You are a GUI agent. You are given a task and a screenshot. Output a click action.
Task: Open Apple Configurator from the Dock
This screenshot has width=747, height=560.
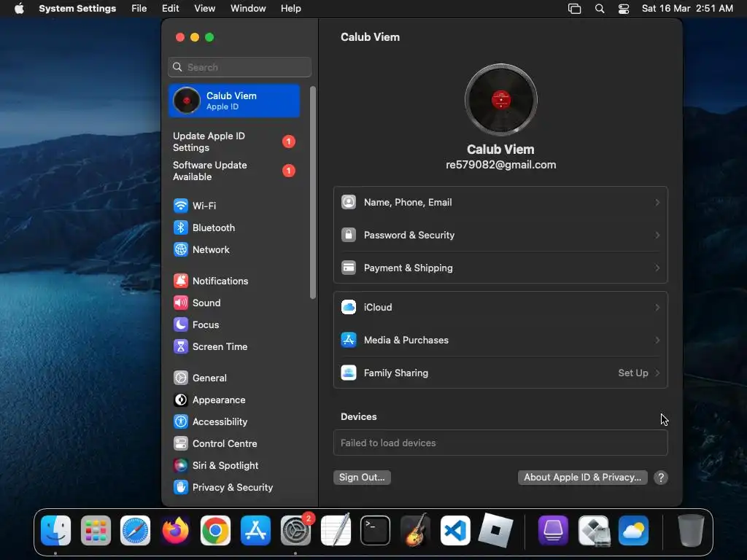[553, 531]
